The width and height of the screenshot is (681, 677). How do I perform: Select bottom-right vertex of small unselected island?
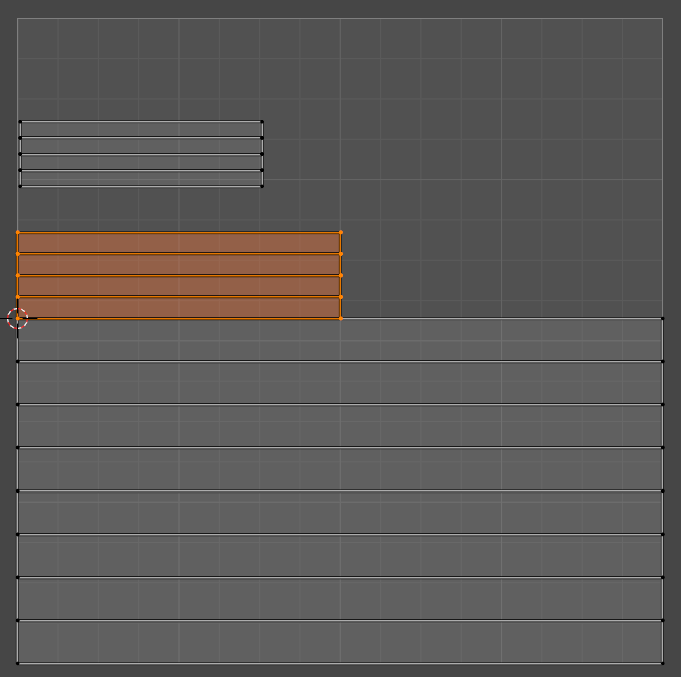pyautogui.click(x=262, y=186)
